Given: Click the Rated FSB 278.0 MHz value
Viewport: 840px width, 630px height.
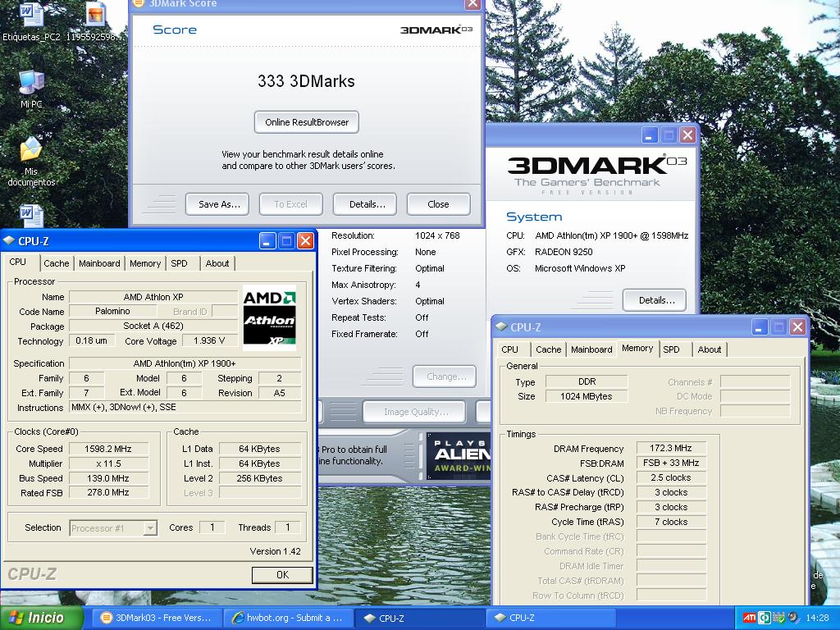Looking at the screenshot, I should click(108, 492).
